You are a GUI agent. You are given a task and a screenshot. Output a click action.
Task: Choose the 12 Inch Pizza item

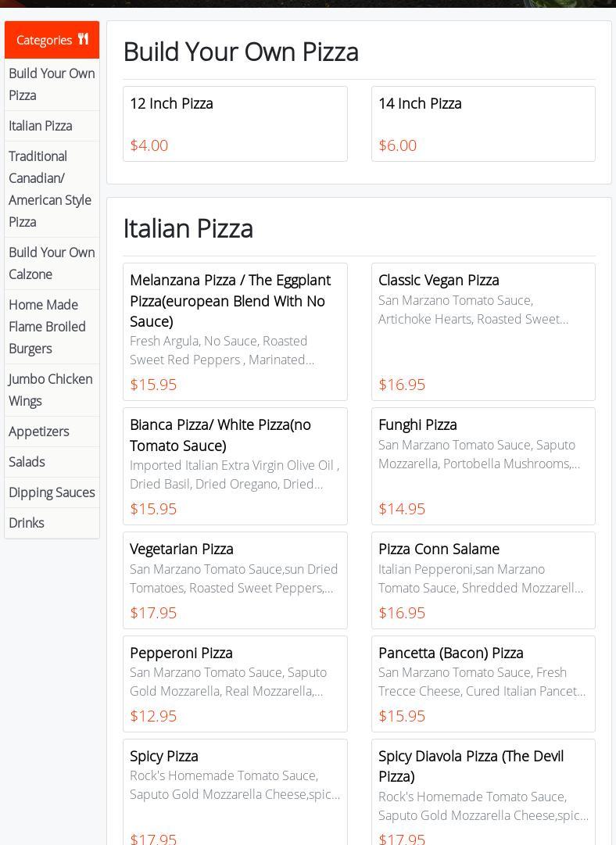tap(235, 124)
